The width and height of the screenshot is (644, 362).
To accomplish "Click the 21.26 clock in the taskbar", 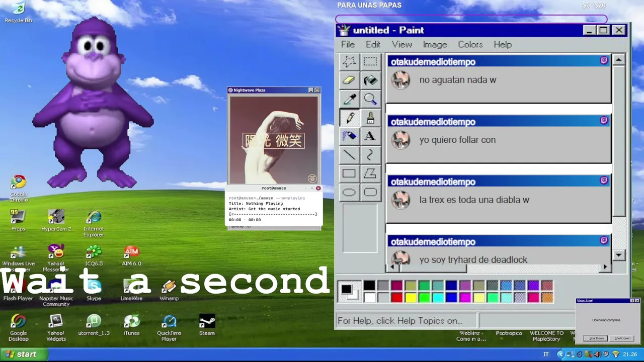I will tap(629, 354).
